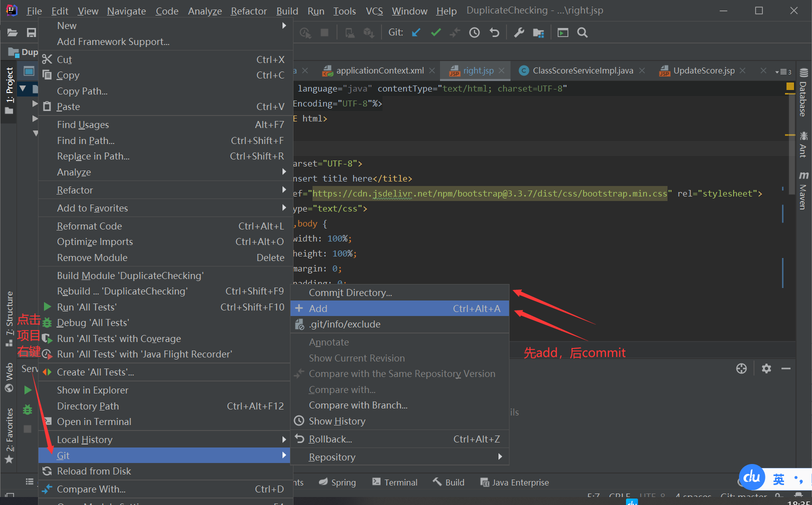The width and height of the screenshot is (812, 505).
Task: Select Run 'All Tests' menu item
Action: tap(164, 307)
